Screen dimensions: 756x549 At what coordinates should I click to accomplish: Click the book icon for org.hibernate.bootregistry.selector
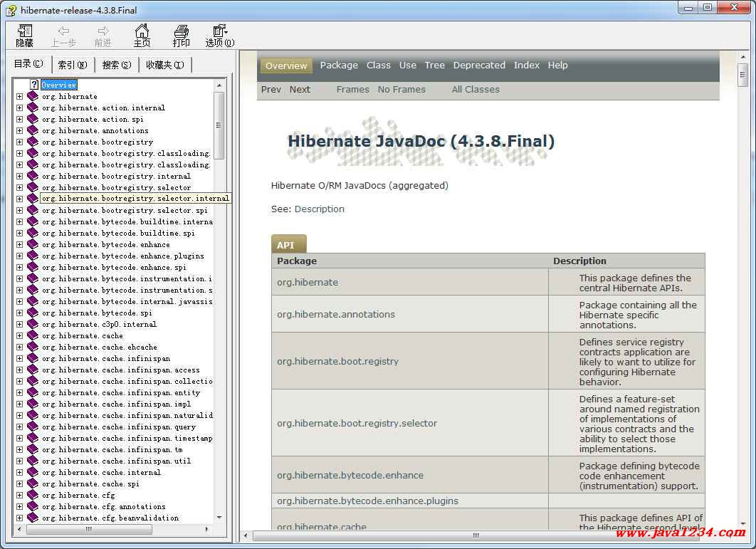(32, 187)
